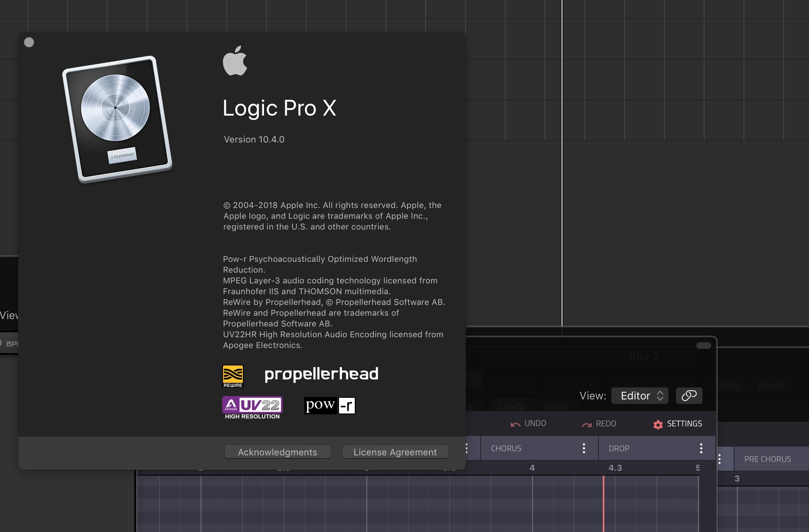Screen dimensions: 809x532
Task: Click the dimmed Inst 2 title
Action: pyautogui.click(x=644, y=356)
